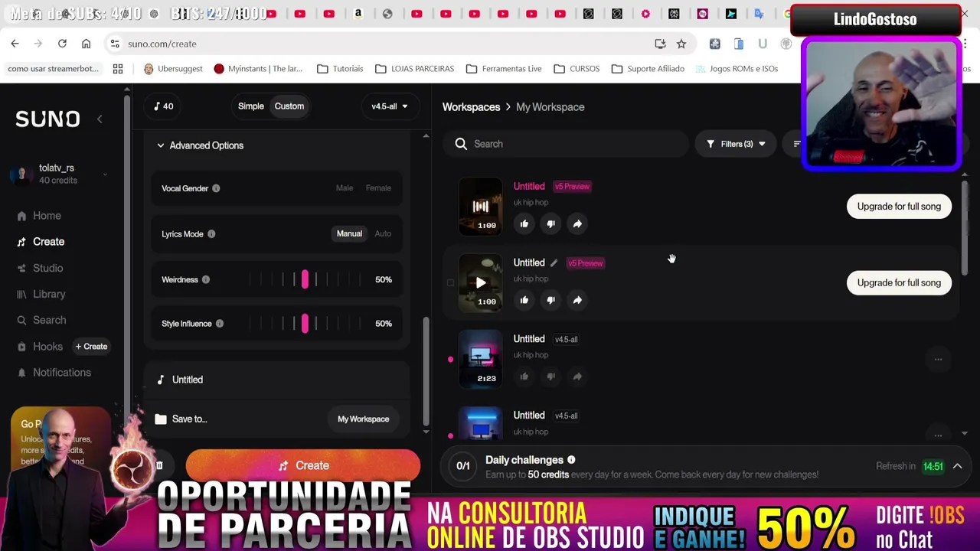This screenshot has width=980, height=551.
Task: Collapse the Advanced Options section
Action: pos(201,145)
